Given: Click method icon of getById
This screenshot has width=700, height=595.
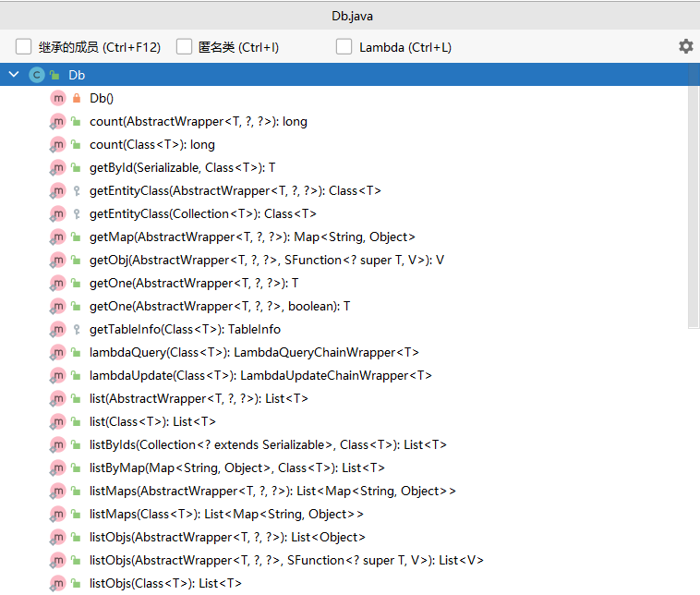Looking at the screenshot, I should (x=58, y=167).
